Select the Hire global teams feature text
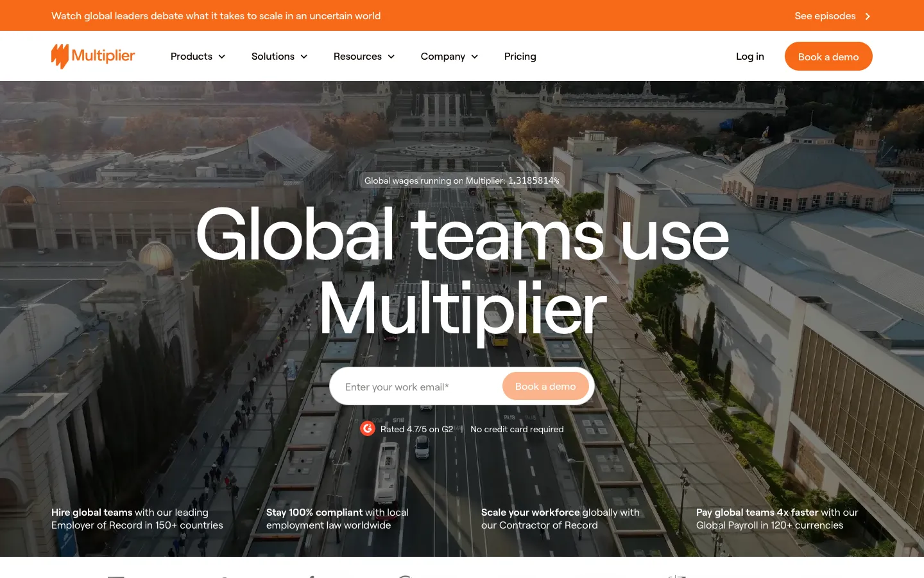The height and width of the screenshot is (578, 924). coord(137,519)
